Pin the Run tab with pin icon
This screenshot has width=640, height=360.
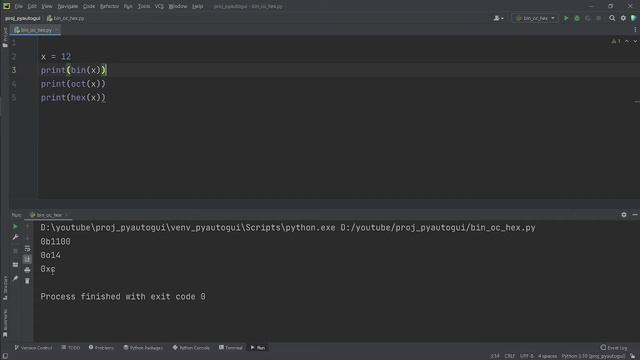pos(15,278)
